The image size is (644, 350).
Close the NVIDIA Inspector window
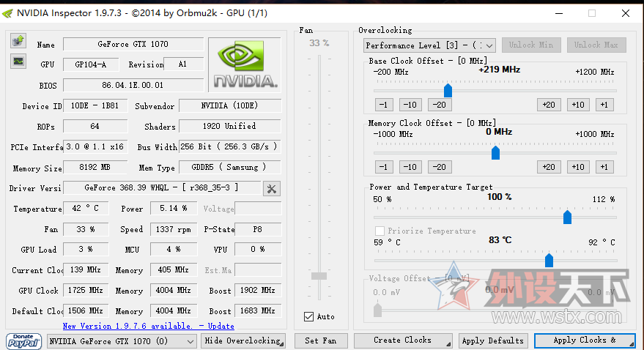pyautogui.click(x=626, y=13)
